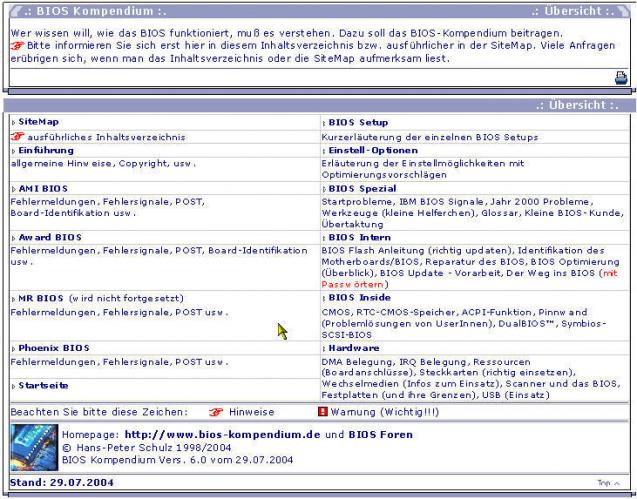Click the red hand icon next to Hinweise
Screen dimensions: 637x499
pyautogui.click(x=216, y=412)
